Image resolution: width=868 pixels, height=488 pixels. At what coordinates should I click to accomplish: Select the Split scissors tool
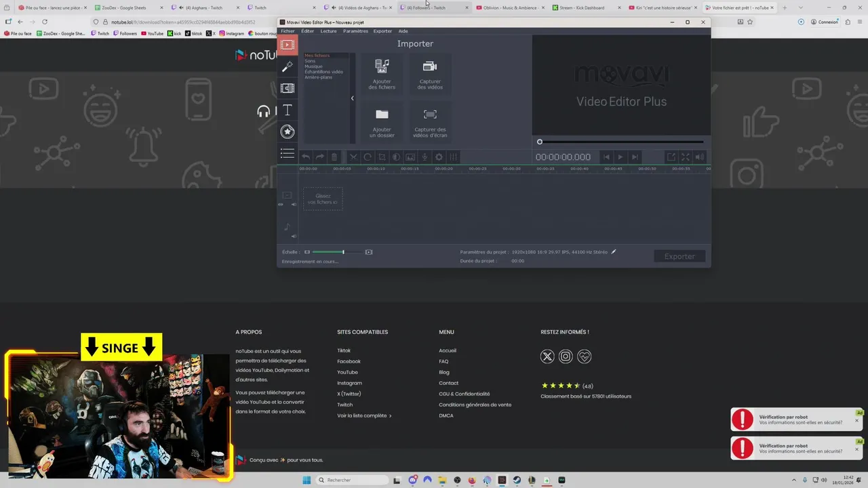[x=353, y=157]
